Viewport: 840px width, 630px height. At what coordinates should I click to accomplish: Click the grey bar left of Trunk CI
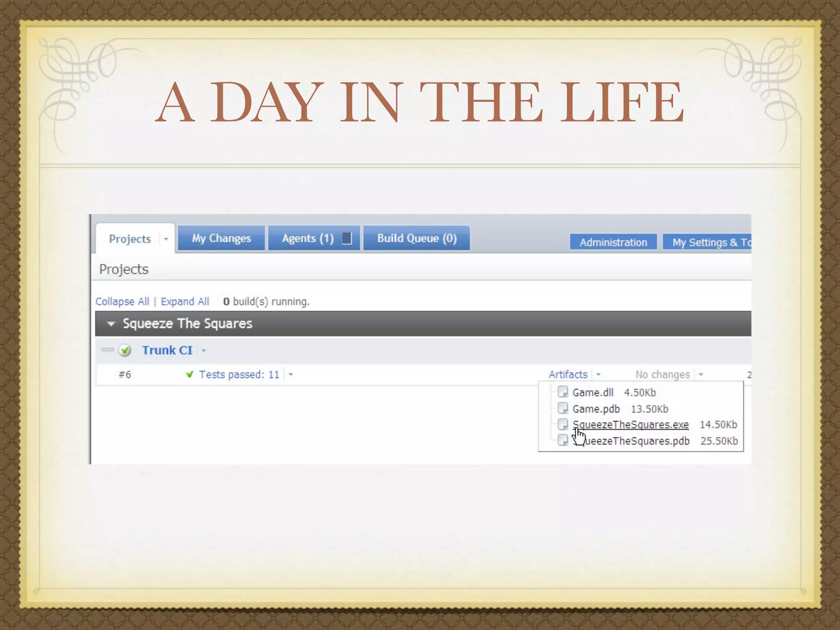107,350
